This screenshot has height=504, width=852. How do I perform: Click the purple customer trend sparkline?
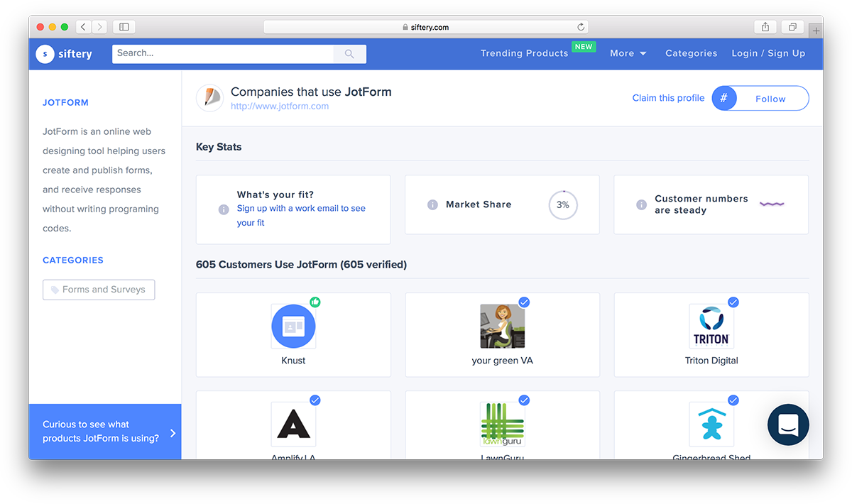tap(772, 204)
